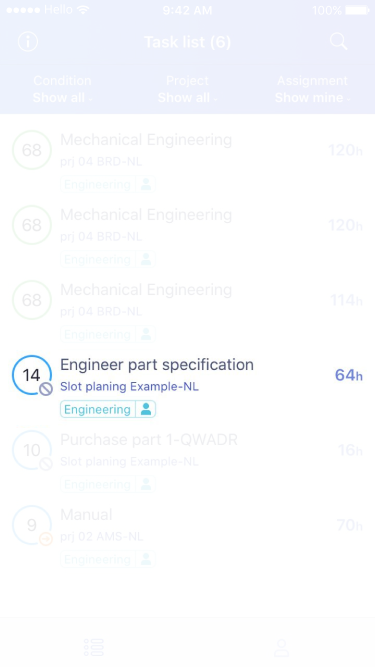This screenshot has height=667, width=375.
Task: Expand the Assignment Show mine filter
Action: pyautogui.click(x=312, y=89)
